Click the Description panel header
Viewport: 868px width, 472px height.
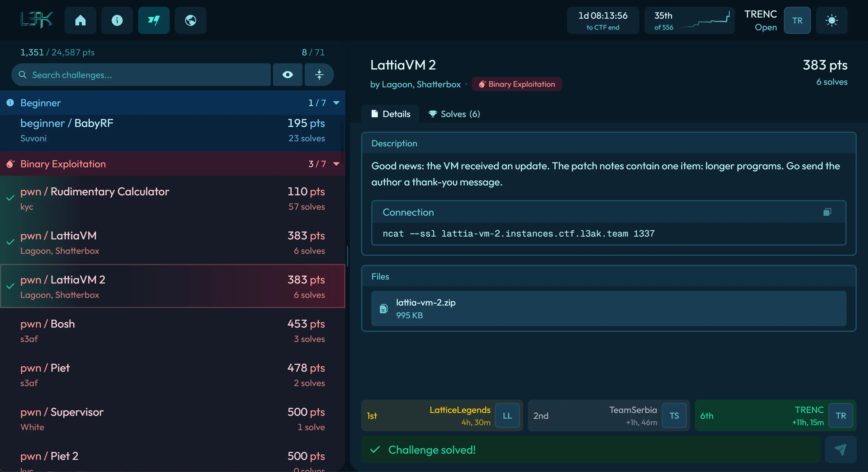pyautogui.click(x=609, y=143)
